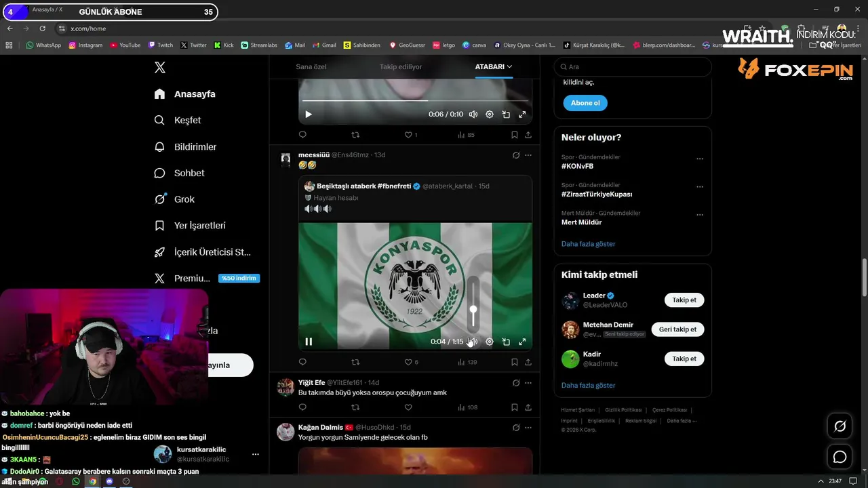Fullscreen the Konyaspor video
This screenshot has height=488, width=868.
point(522,342)
